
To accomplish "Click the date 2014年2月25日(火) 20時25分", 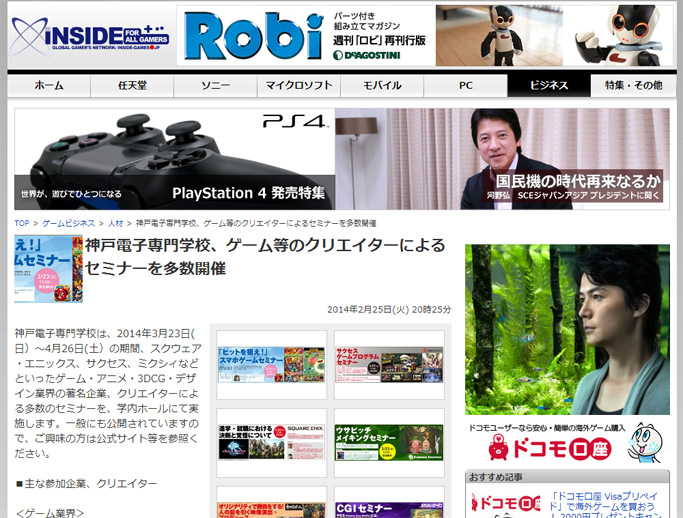I will (389, 309).
